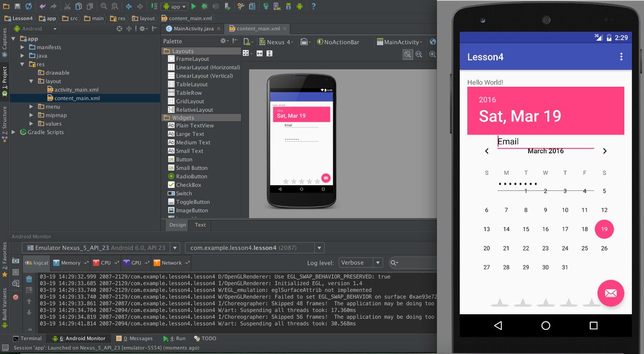
Task: Click Zoom to Fit in designer
Action: pos(408,54)
